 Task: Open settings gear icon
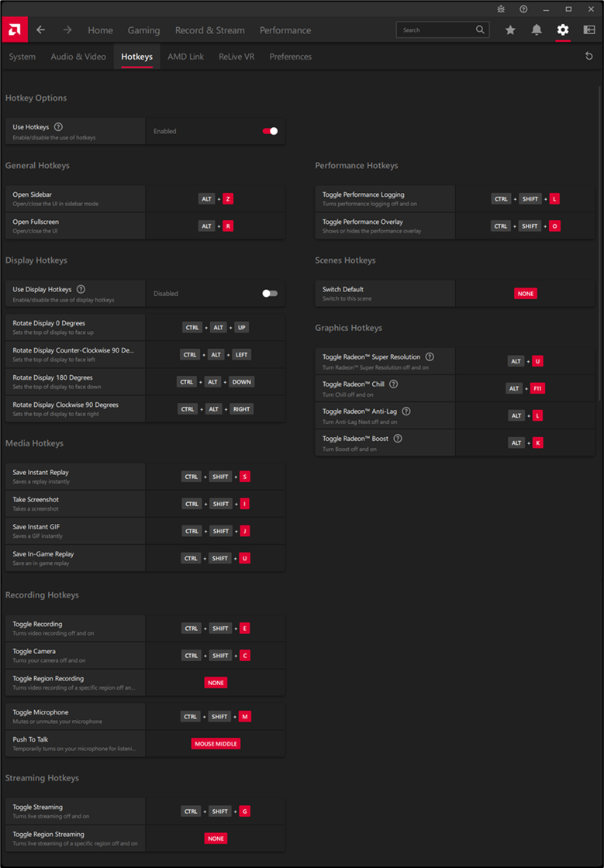562,30
